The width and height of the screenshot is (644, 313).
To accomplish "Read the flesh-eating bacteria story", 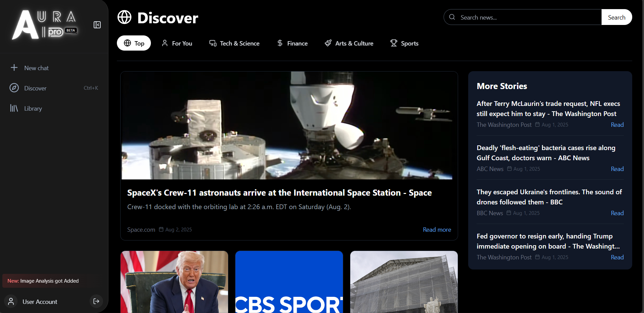I will [617, 169].
